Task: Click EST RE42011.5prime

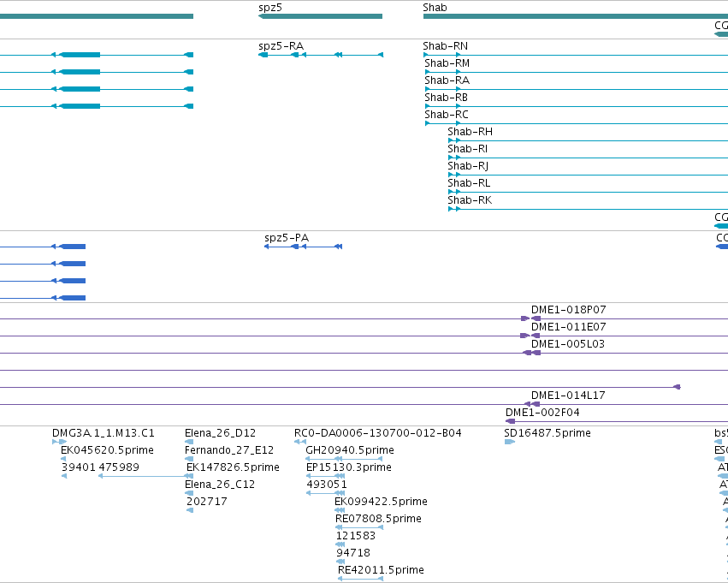Action: pyautogui.click(x=381, y=570)
